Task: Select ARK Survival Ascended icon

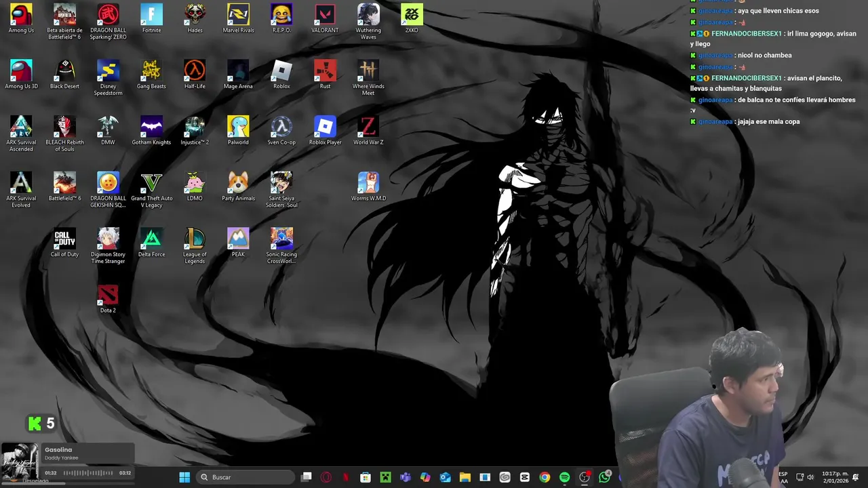Action: click(21, 134)
